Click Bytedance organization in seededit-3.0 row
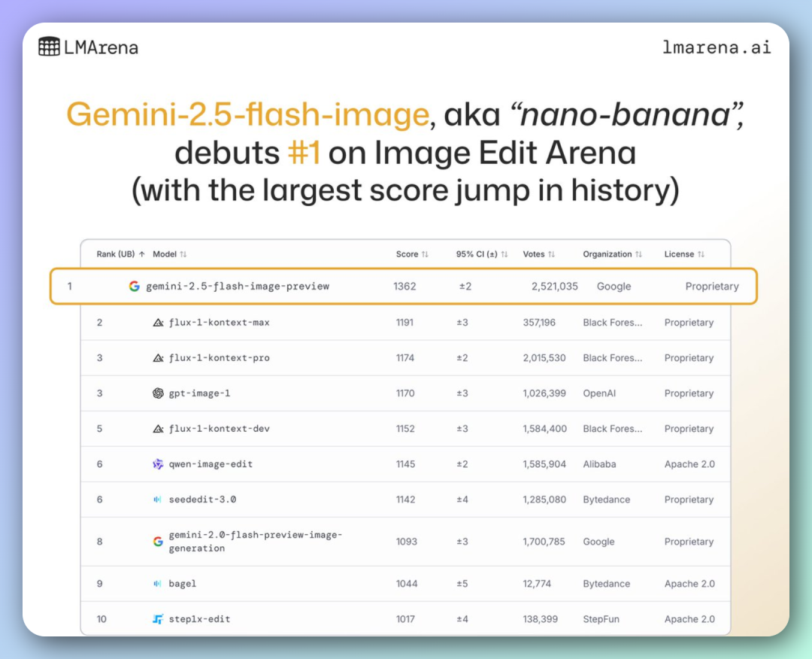This screenshot has height=659, width=812. pyautogui.click(x=607, y=500)
